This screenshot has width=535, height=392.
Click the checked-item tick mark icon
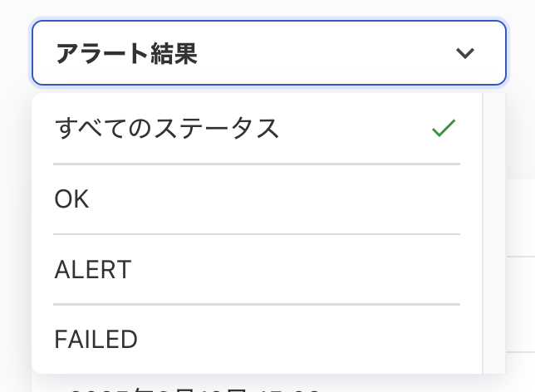444,129
